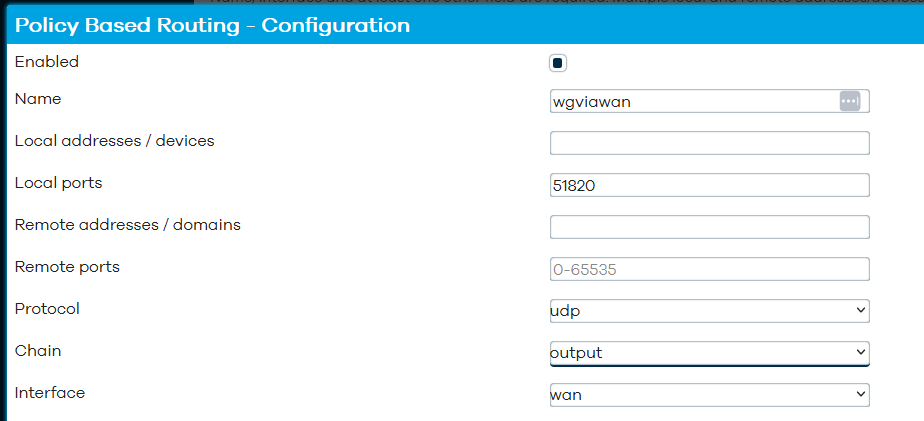Click the "Protocol" label text

tap(47, 308)
